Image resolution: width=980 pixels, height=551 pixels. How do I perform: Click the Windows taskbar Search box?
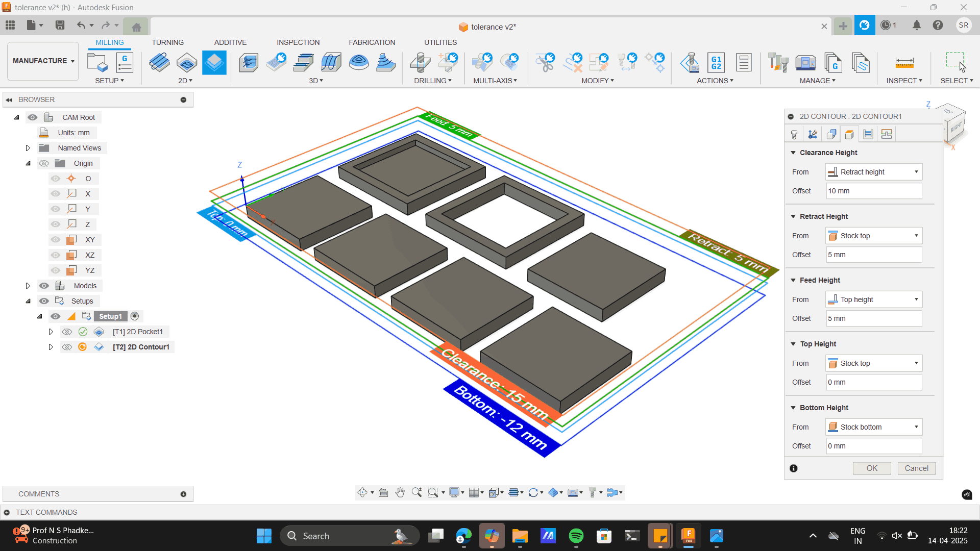pos(350,536)
